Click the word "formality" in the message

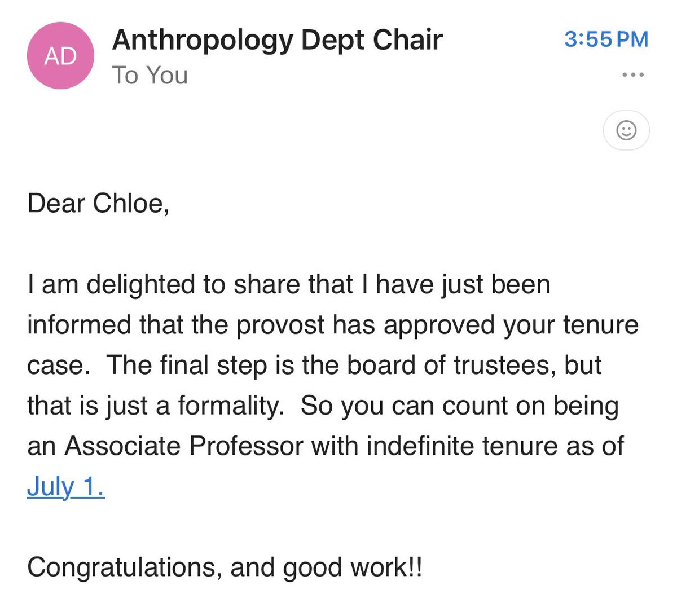[230, 406]
